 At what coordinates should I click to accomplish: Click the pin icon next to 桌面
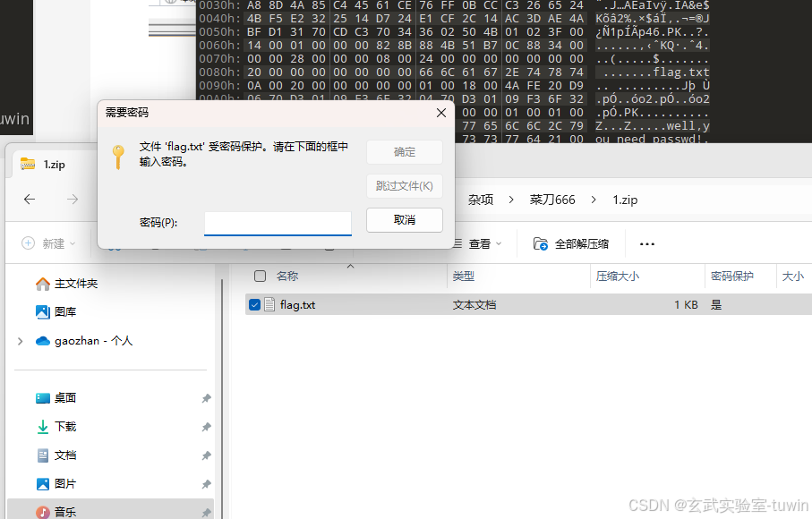206,398
